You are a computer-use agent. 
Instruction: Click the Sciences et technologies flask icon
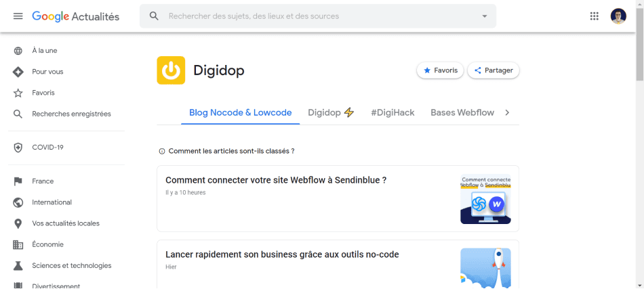[18, 265]
